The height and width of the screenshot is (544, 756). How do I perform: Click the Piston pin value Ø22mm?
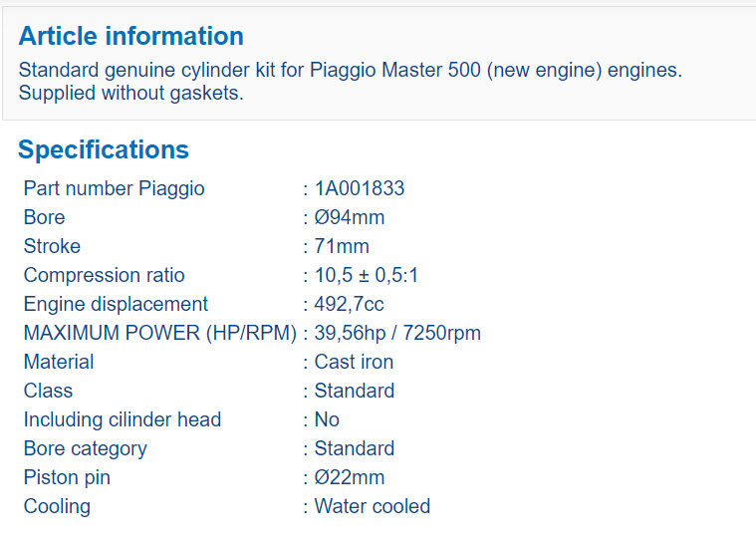[x=349, y=477]
